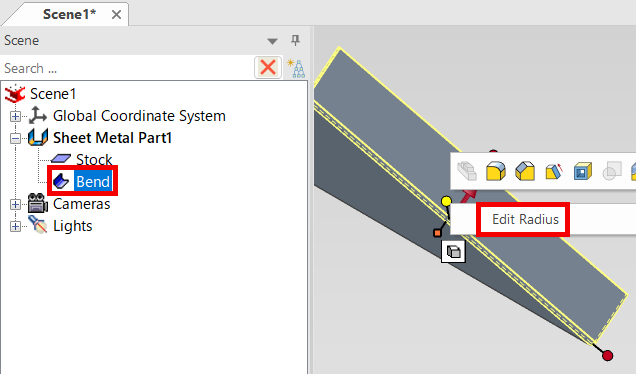
Task: Click the Search field in Scene panel
Action: click(x=127, y=68)
